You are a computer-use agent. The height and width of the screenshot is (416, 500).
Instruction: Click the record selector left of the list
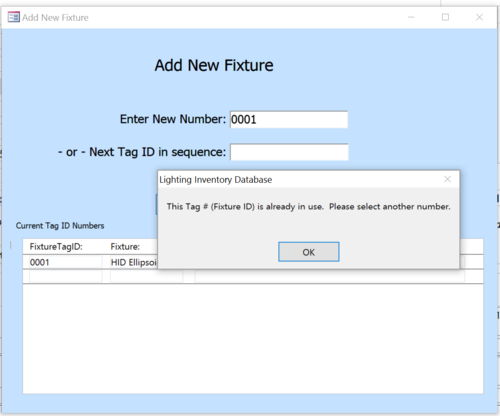coord(11,246)
